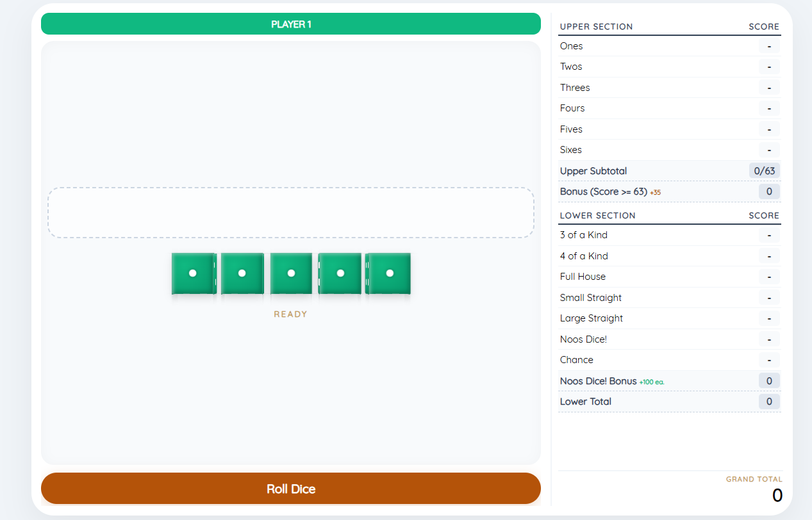Score the Fives category
The image size is (812, 520).
670,129
